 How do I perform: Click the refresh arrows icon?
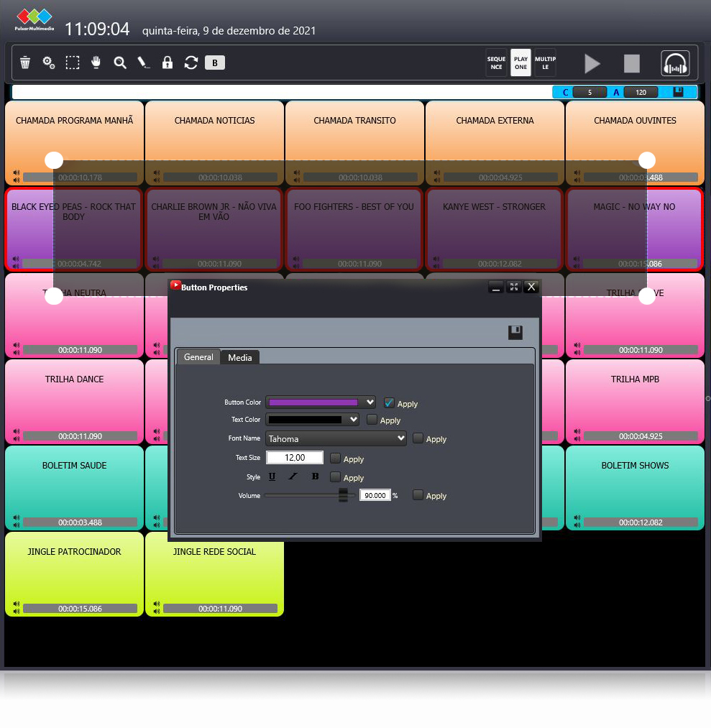pos(191,63)
